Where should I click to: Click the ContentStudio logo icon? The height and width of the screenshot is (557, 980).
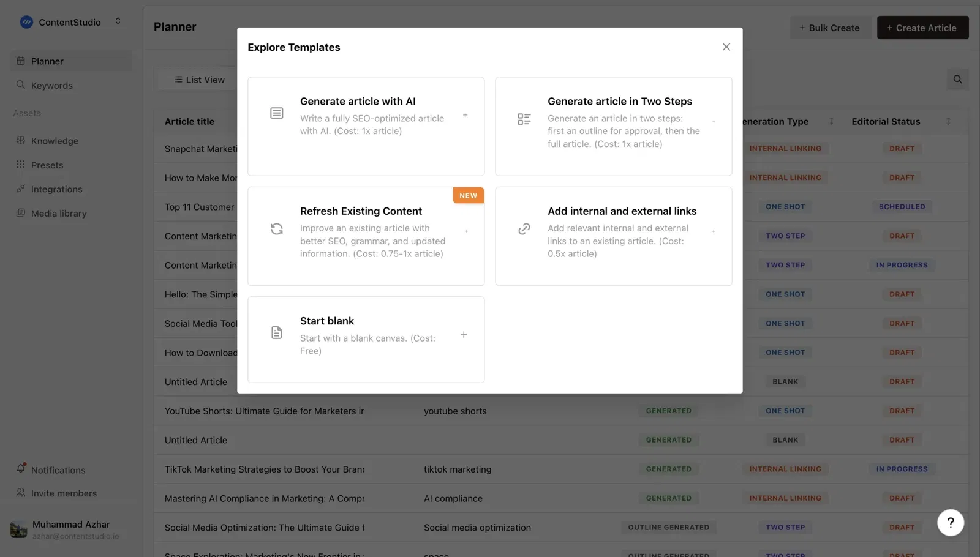tap(26, 22)
